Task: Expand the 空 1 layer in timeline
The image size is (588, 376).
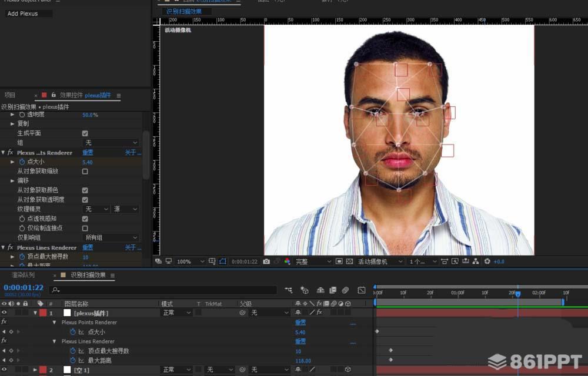Action: pyautogui.click(x=35, y=370)
